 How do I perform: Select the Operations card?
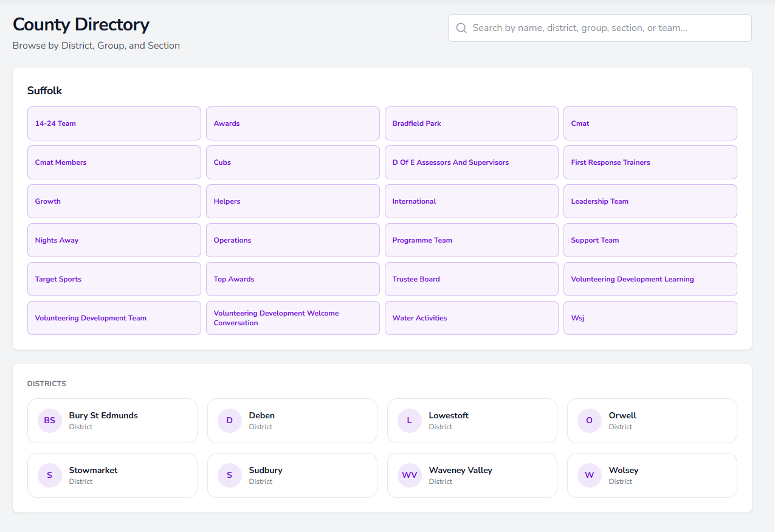coord(293,240)
